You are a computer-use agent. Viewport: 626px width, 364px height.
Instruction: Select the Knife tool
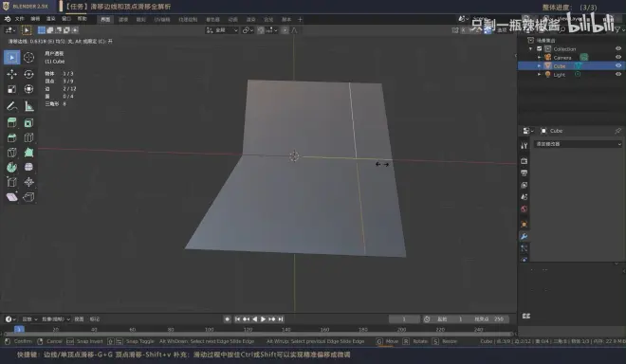coord(12,153)
